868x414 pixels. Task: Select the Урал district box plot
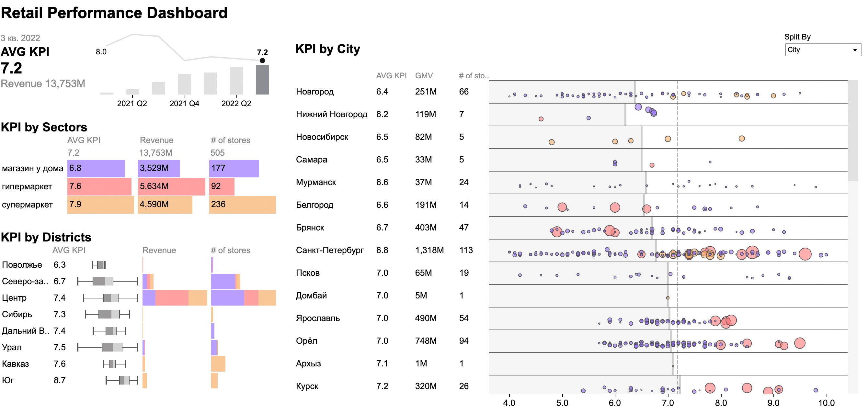click(x=108, y=347)
